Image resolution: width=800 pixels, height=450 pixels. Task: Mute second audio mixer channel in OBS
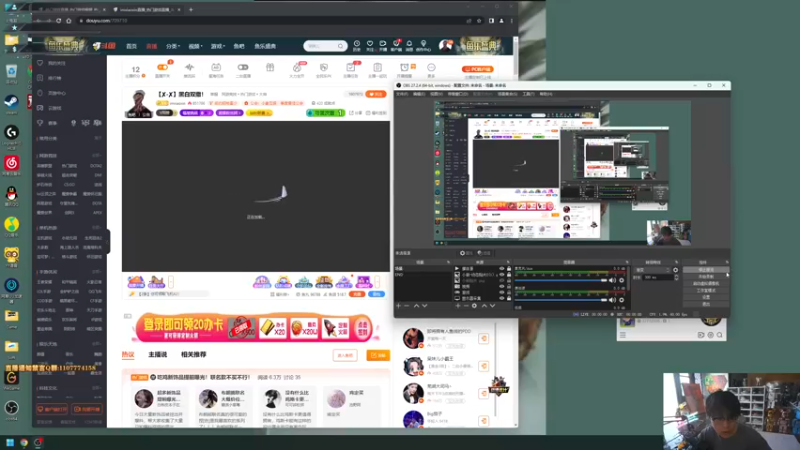click(x=612, y=300)
